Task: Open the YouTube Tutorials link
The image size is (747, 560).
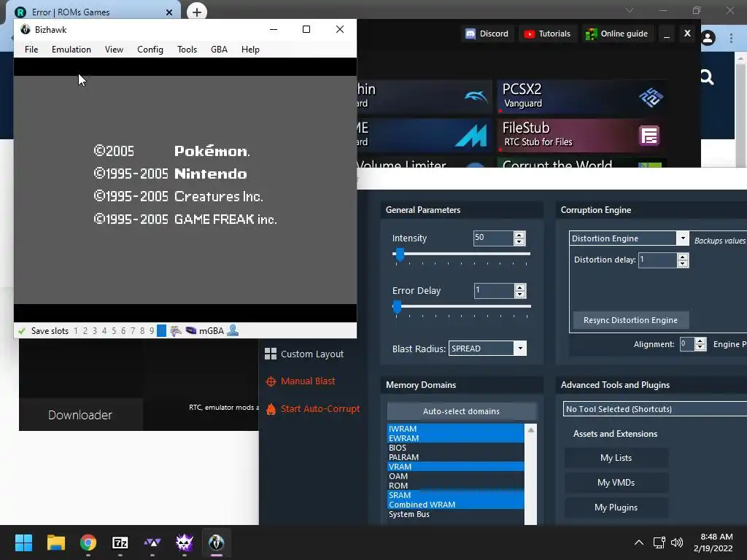Action: pyautogui.click(x=547, y=34)
